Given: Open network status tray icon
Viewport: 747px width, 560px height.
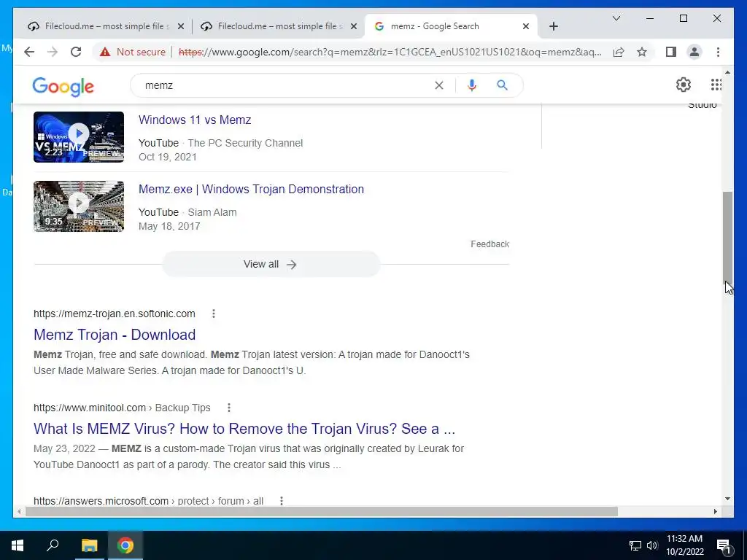Looking at the screenshot, I should coord(635,545).
